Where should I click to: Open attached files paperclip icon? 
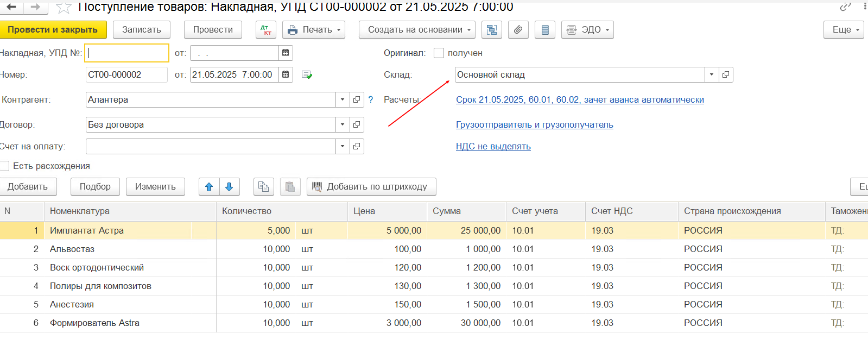tap(518, 30)
